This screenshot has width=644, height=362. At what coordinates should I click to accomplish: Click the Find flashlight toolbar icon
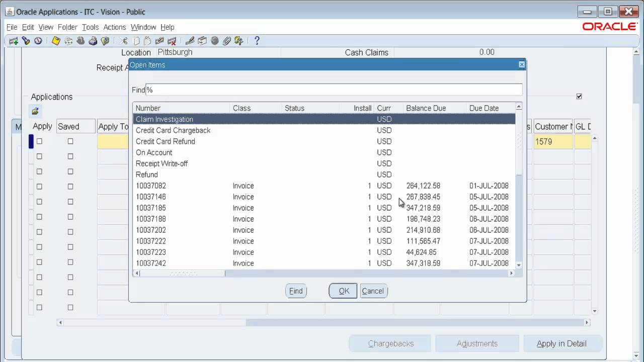point(26,41)
